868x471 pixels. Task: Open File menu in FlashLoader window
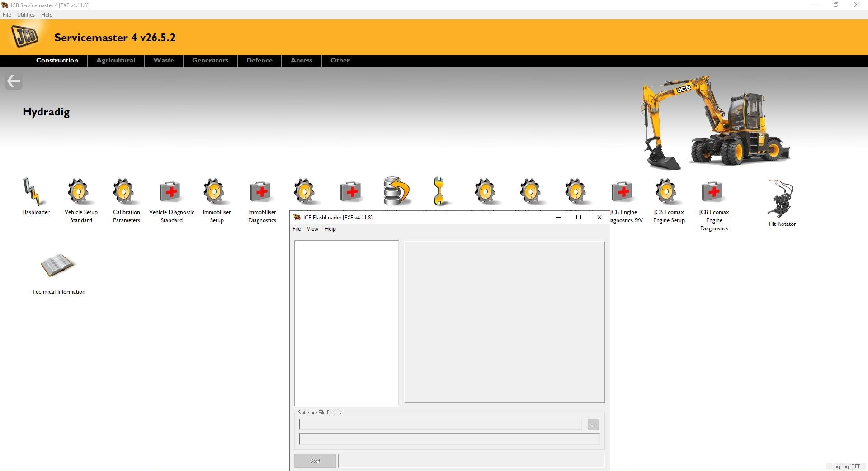tap(297, 229)
